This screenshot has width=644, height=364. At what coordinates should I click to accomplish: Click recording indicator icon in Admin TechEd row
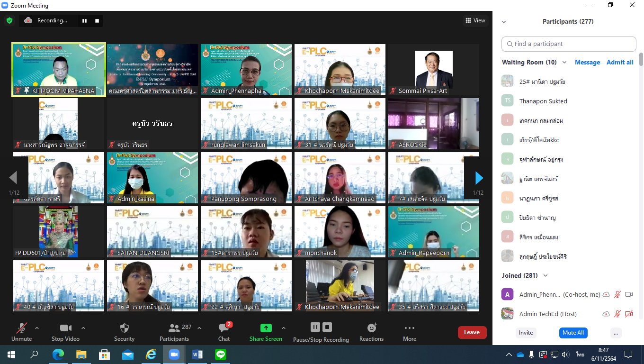(606, 314)
